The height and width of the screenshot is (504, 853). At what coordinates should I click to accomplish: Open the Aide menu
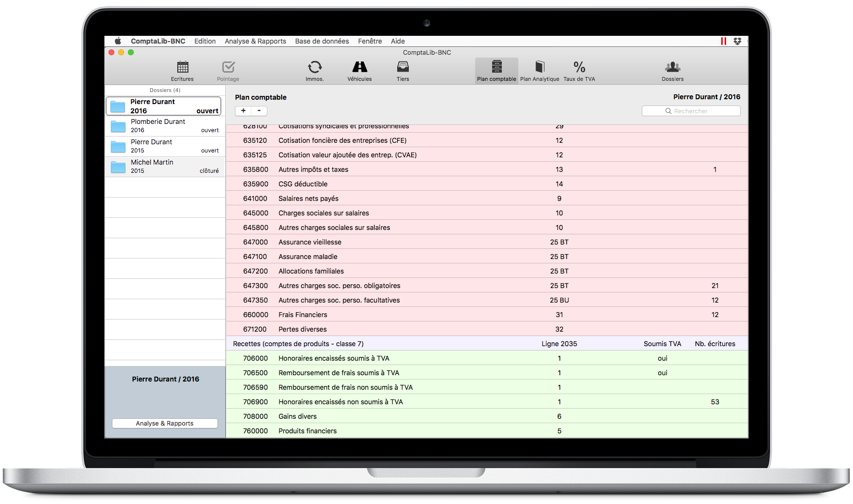(398, 41)
